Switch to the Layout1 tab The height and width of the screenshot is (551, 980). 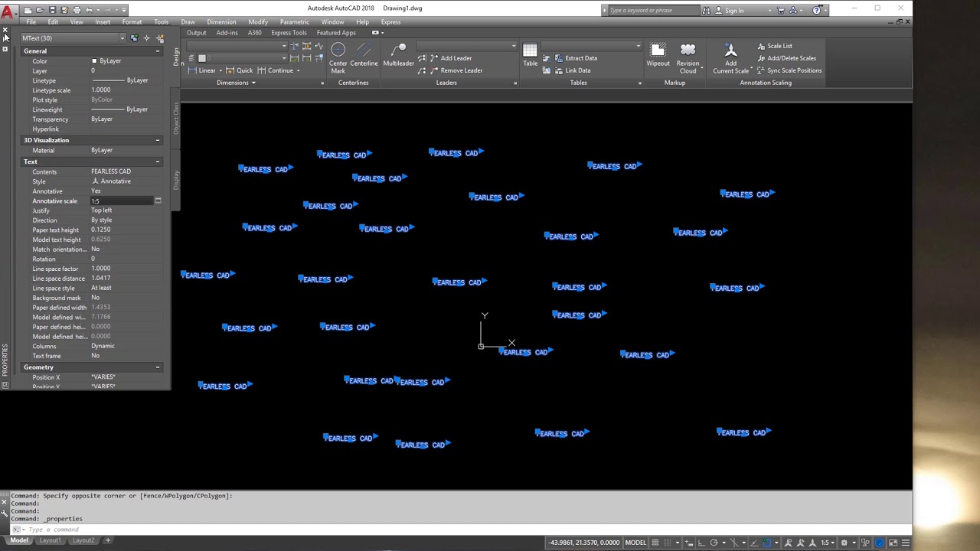pos(51,540)
